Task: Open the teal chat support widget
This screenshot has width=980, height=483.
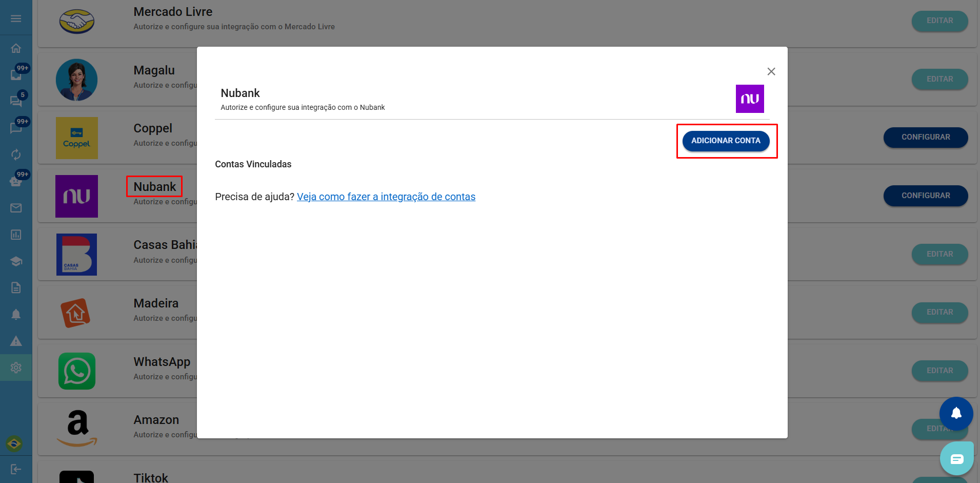Action: (x=956, y=458)
